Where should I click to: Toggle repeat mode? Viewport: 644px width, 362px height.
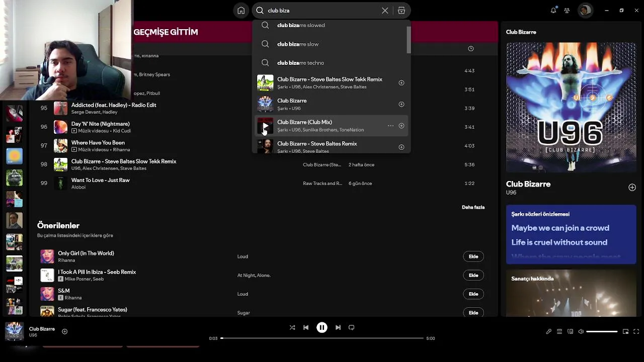click(x=352, y=327)
